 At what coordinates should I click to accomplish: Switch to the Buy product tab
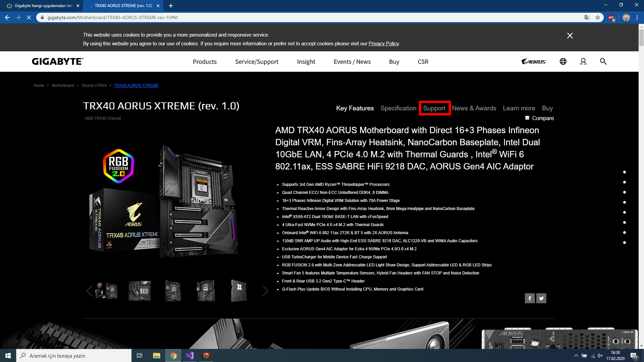(x=547, y=108)
